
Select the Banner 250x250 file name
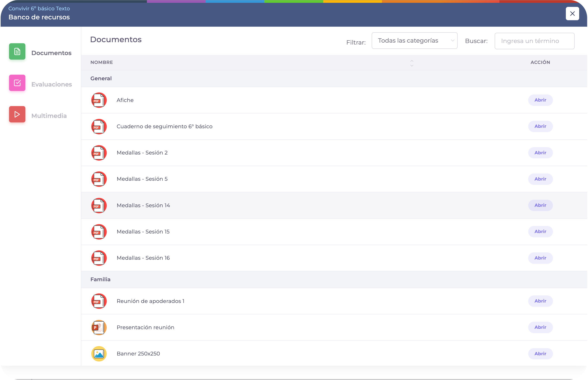click(138, 354)
